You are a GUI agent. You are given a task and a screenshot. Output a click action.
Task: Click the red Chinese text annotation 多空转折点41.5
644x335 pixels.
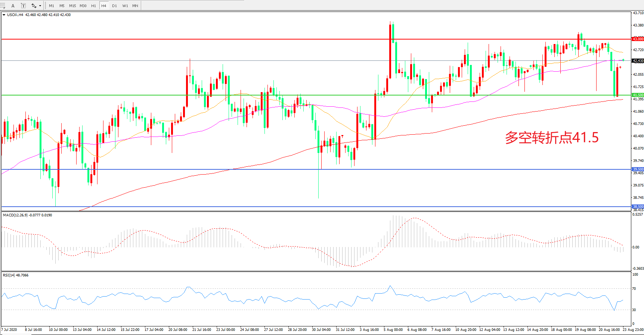click(551, 138)
